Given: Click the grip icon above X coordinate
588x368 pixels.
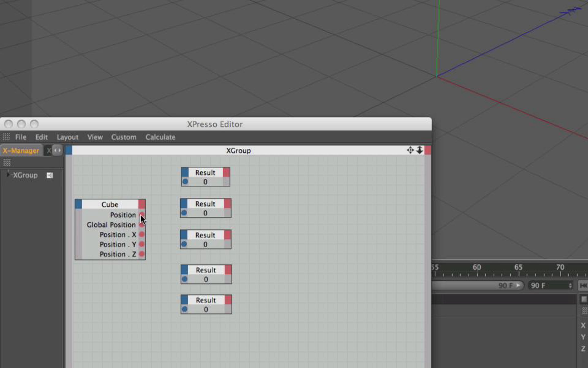Looking at the screenshot, I should tap(585, 311).
